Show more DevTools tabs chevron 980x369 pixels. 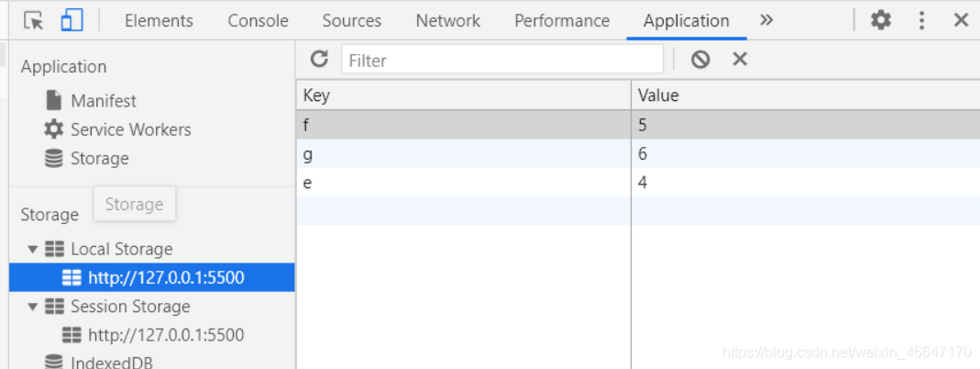766,20
